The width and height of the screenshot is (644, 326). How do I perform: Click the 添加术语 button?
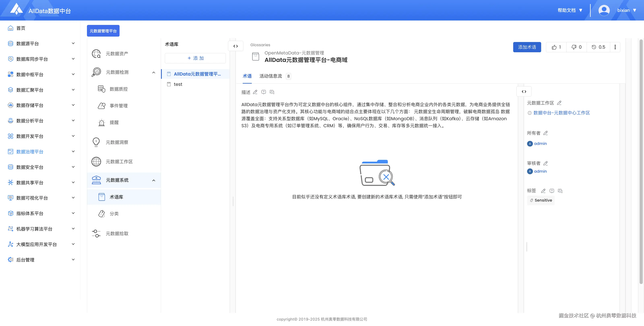(527, 47)
